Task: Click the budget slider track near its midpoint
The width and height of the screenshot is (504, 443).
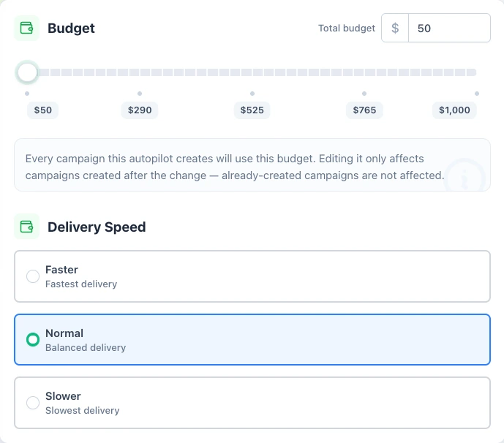Action: point(252,72)
